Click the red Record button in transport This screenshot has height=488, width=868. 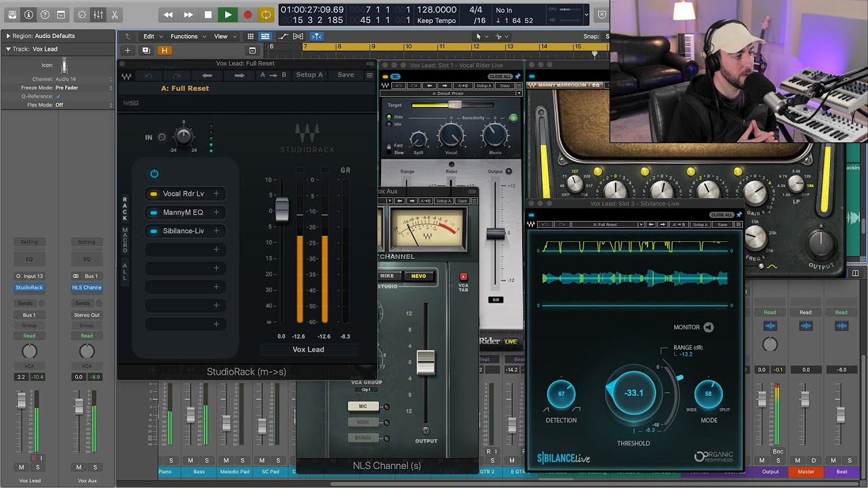tap(248, 14)
